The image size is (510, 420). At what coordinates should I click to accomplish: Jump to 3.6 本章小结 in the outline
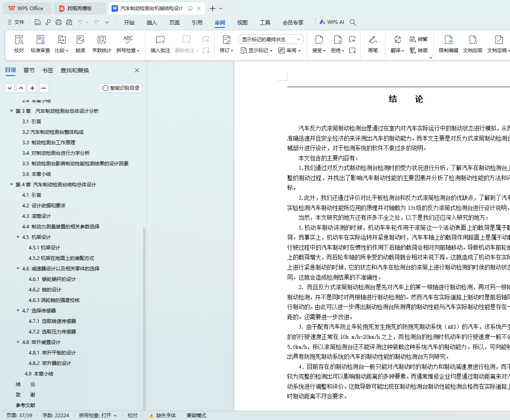36,174
